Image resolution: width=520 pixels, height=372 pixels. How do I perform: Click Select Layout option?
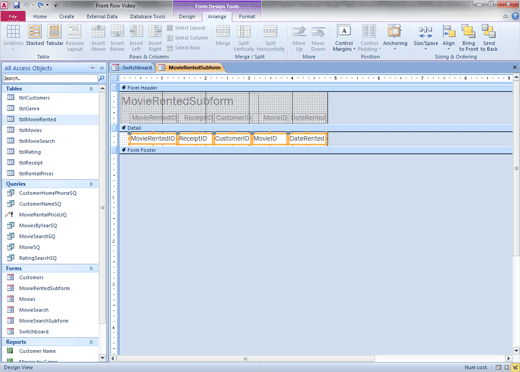tap(186, 28)
